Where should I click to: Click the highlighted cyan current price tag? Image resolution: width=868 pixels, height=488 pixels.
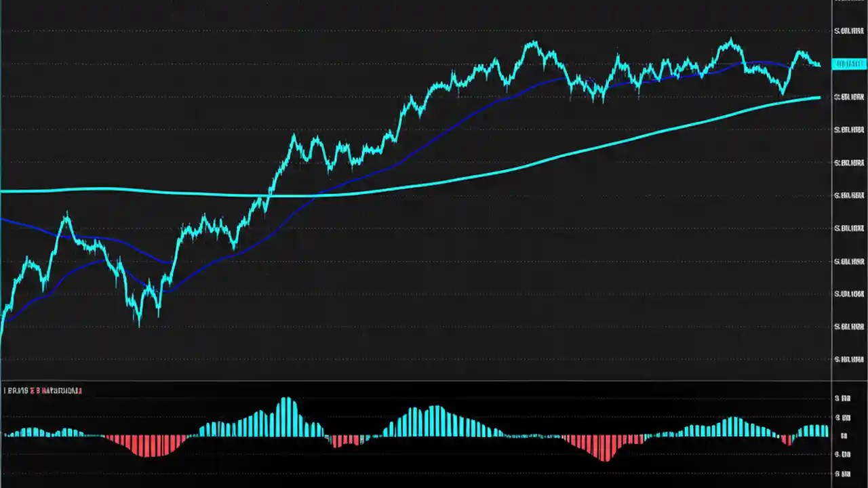tap(846, 63)
